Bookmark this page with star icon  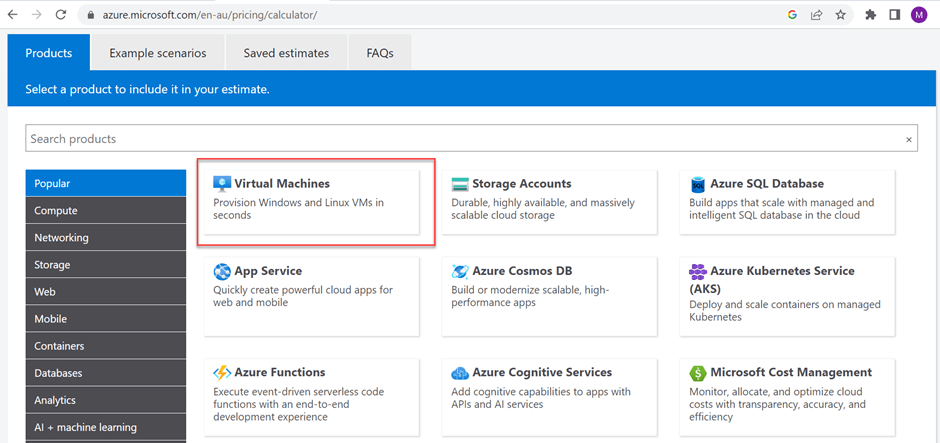pyautogui.click(x=841, y=15)
